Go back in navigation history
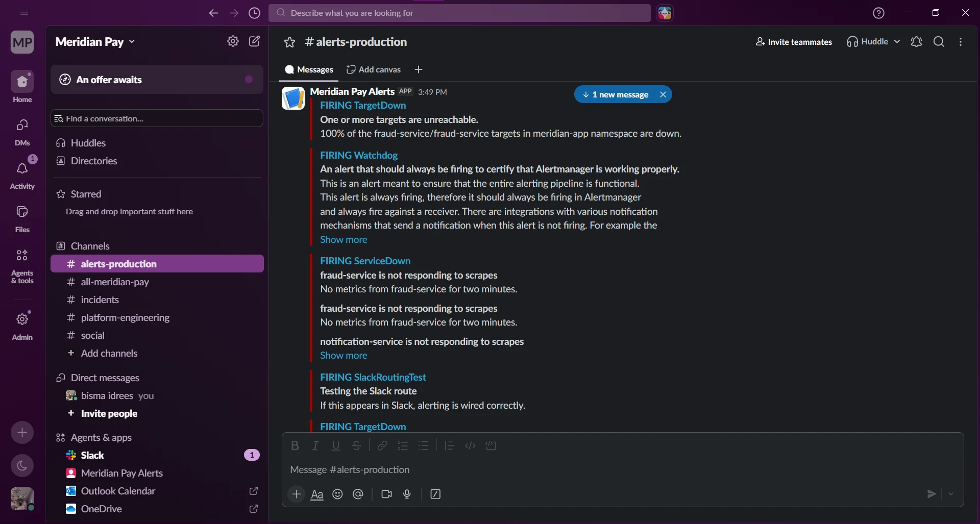The image size is (980, 524). pyautogui.click(x=213, y=13)
